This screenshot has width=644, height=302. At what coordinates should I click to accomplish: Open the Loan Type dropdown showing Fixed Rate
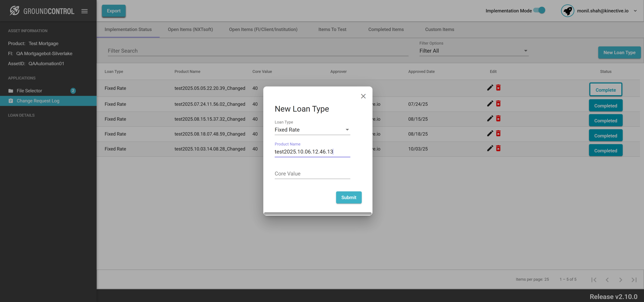pos(312,130)
